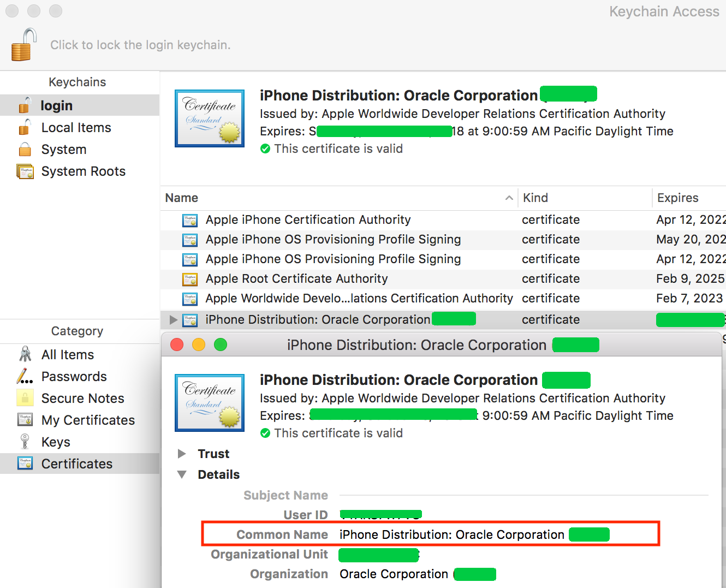Click the System Roots certificate folder icon

(x=25, y=171)
